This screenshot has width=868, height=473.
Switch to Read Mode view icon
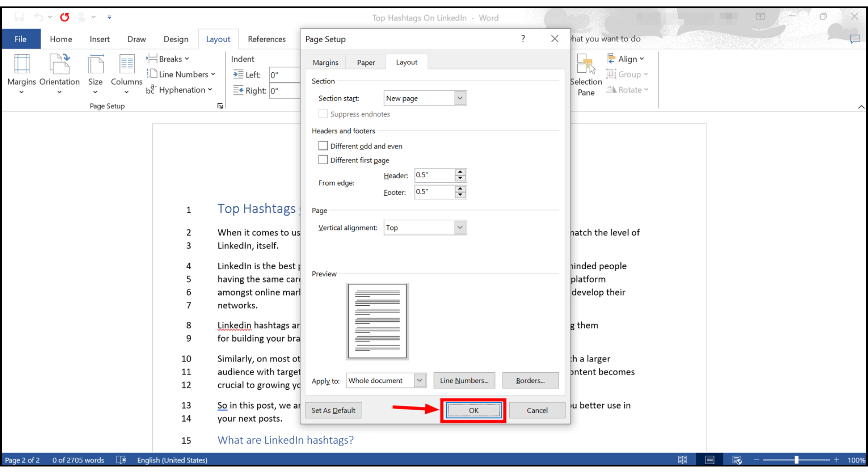click(683, 460)
